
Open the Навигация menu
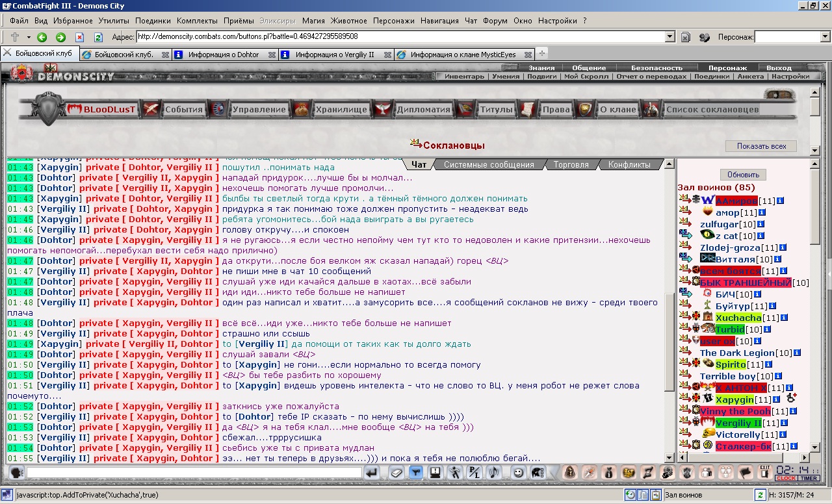(x=439, y=21)
